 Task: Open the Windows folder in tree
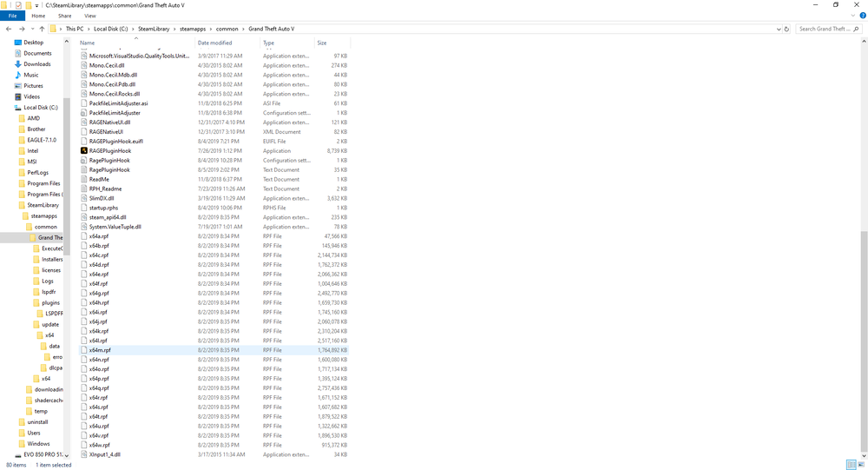(x=38, y=443)
